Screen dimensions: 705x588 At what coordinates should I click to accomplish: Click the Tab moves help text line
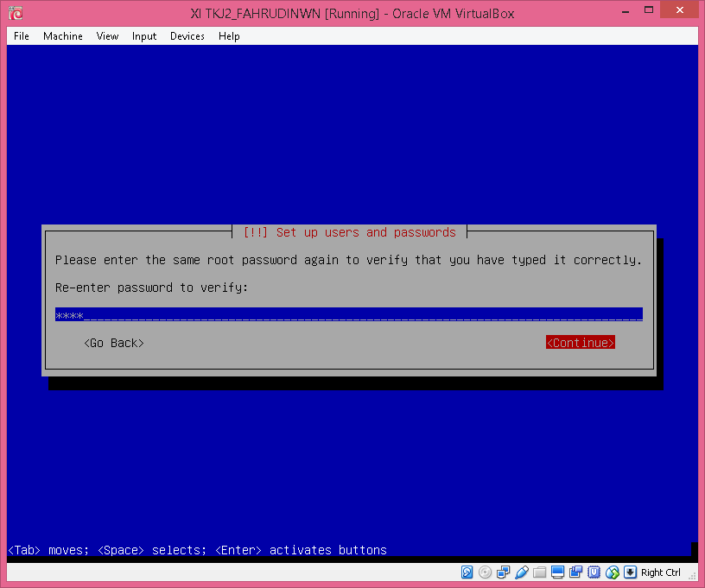click(x=197, y=550)
